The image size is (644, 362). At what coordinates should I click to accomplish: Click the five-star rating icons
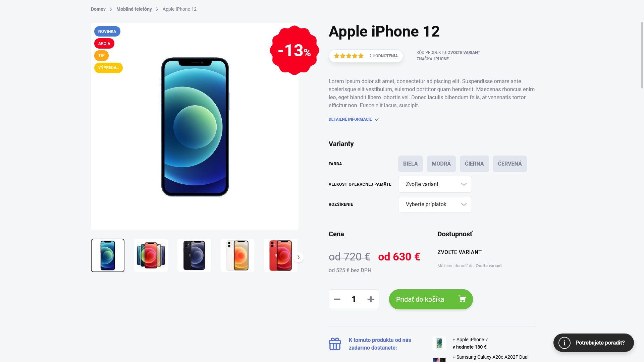pyautogui.click(x=349, y=56)
